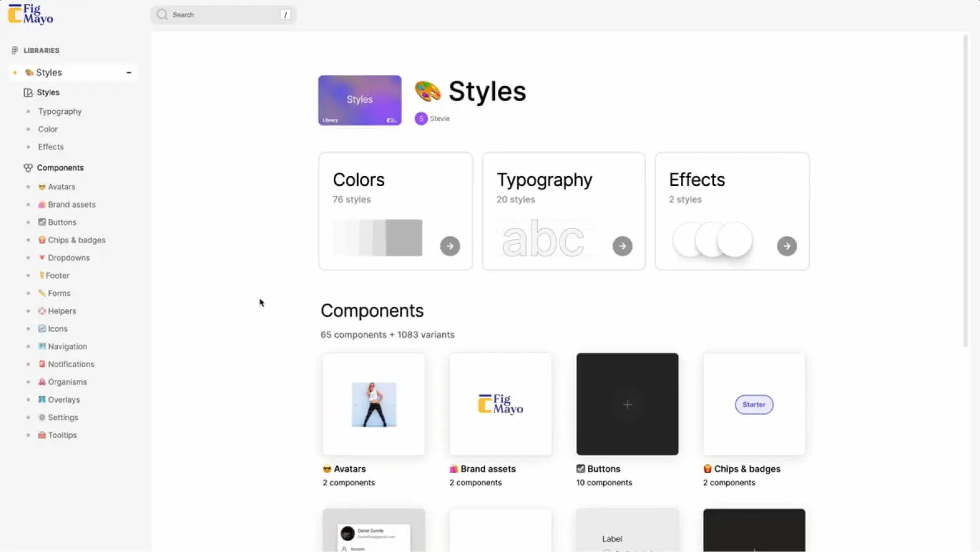Click the Stevie author name

pyautogui.click(x=440, y=118)
